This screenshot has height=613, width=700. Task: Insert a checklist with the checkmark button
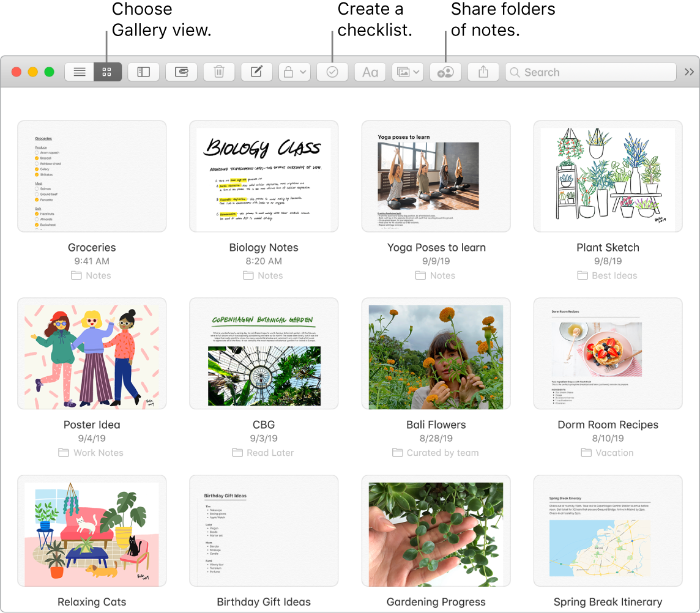[332, 72]
